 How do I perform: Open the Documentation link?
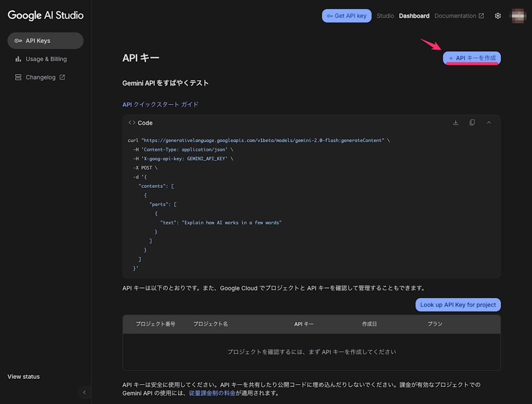click(459, 16)
